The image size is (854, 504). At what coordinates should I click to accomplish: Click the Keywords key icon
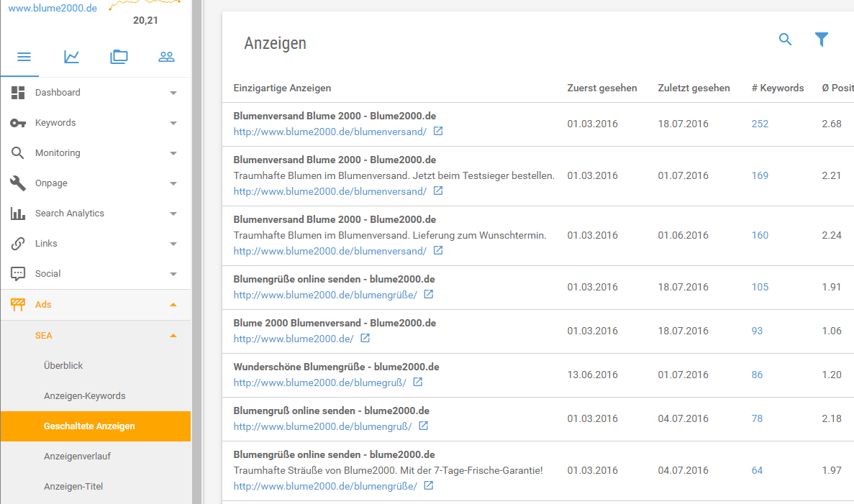[x=18, y=123]
